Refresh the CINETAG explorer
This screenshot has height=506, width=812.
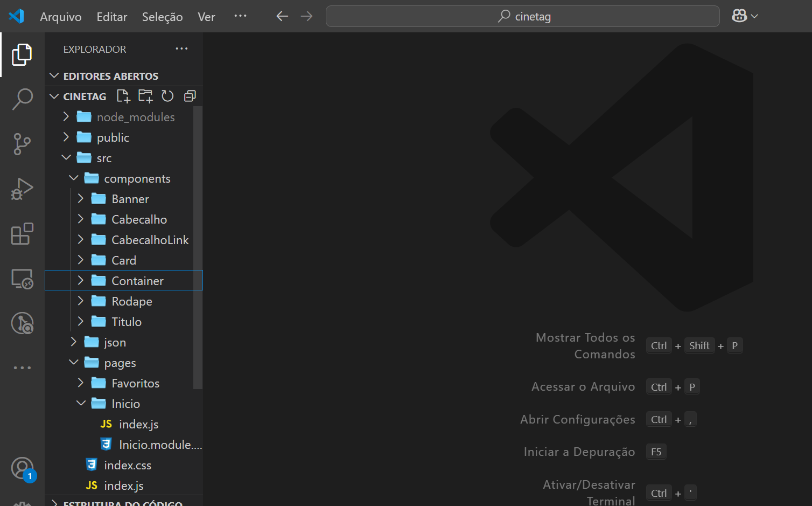click(x=167, y=96)
